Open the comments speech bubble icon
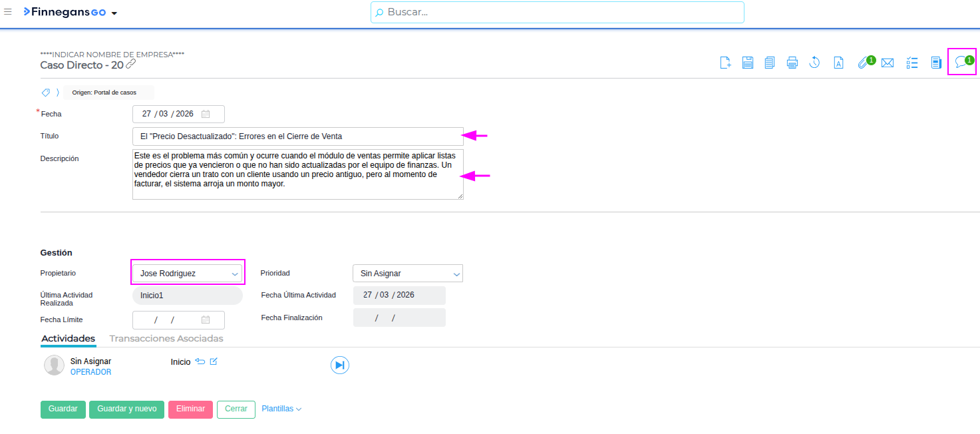This screenshot has width=980, height=434. click(961, 63)
